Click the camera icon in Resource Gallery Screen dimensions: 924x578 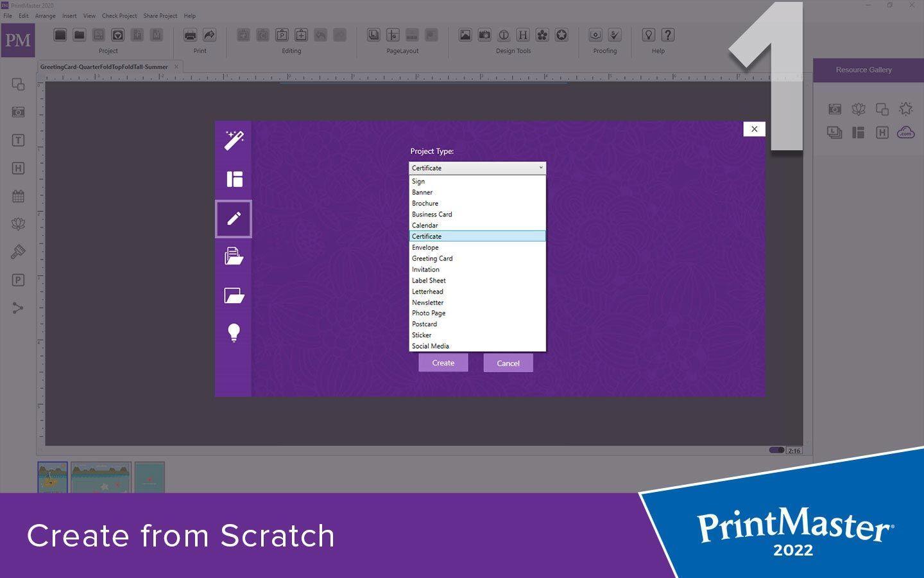click(x=835, y=109)
